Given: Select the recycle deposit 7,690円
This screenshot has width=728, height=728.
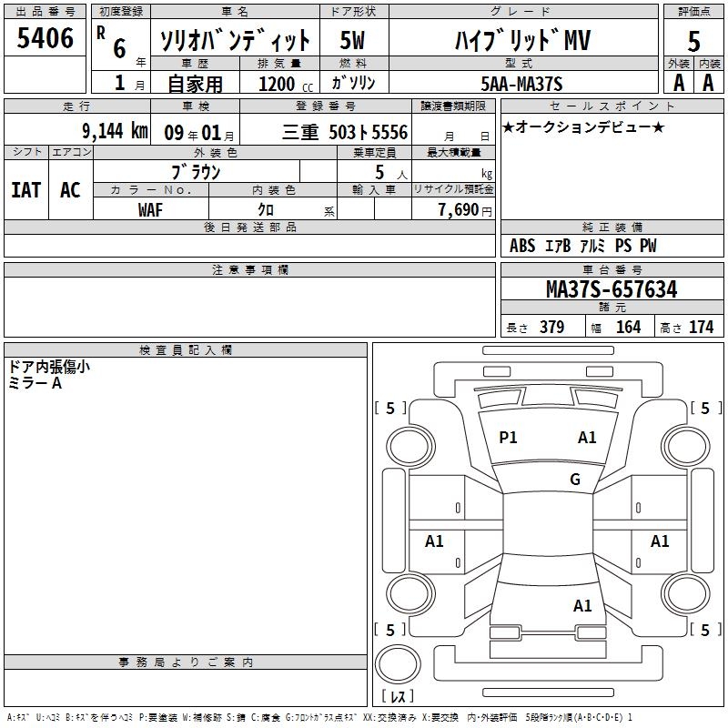Looking at the screenshot, I should 465,210.
